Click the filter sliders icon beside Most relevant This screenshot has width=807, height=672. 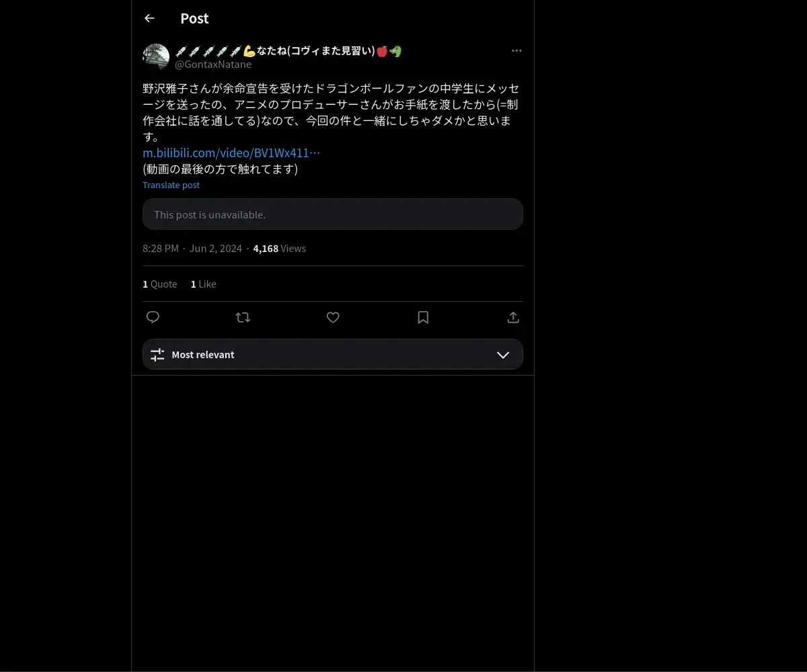(157, 355)
